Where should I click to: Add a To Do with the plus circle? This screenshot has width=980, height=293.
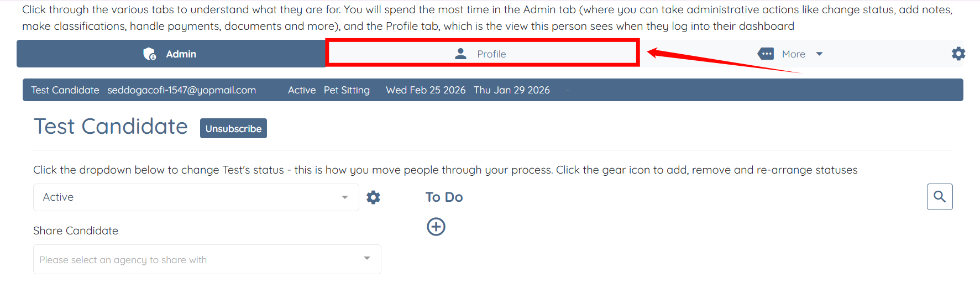(x=436, y=227)
